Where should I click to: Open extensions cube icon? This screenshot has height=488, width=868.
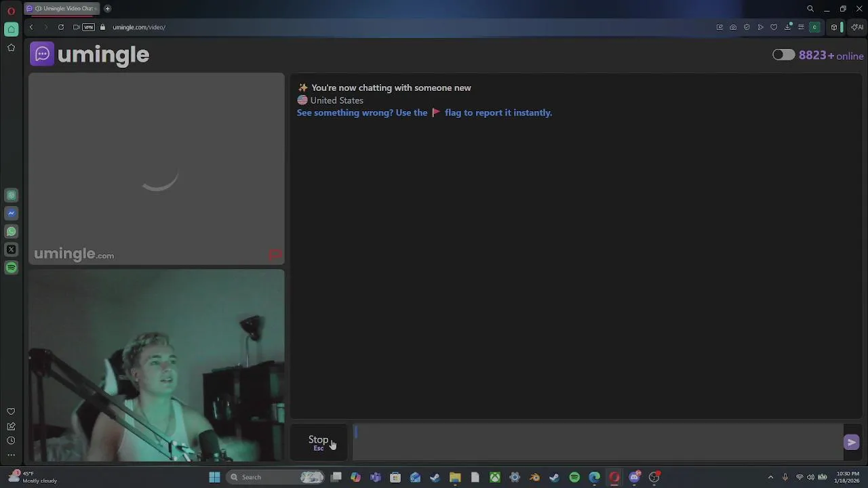(x=834, y=27)
